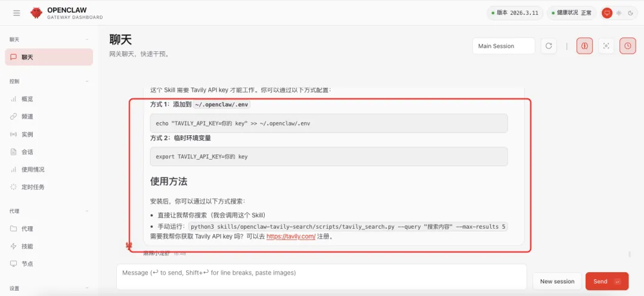
Task: Toggle the clock icon button
Action: pos(627,46)
